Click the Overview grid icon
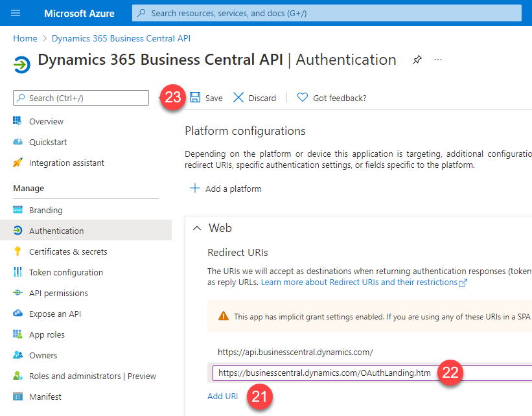The image size is (532, 416). pyautogui.click(x=17, y=121)
